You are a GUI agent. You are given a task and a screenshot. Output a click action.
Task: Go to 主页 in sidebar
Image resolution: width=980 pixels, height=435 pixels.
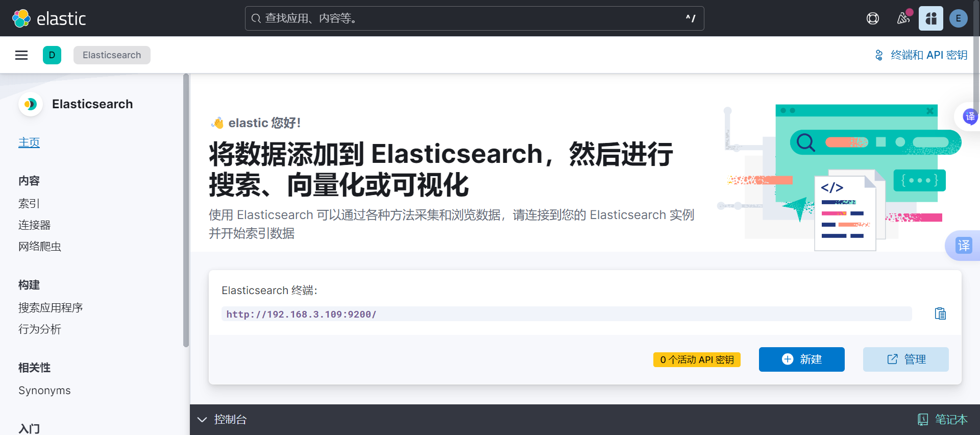(29, 142)
